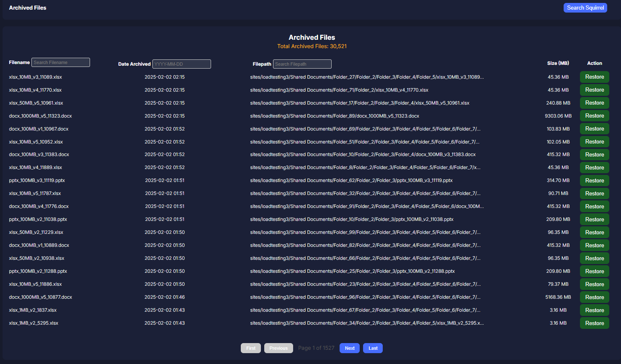Restore xlsx_10MB_v3_11089.xlsx file
The width and height of the screenshot is (621, 364).
(594, 77)
